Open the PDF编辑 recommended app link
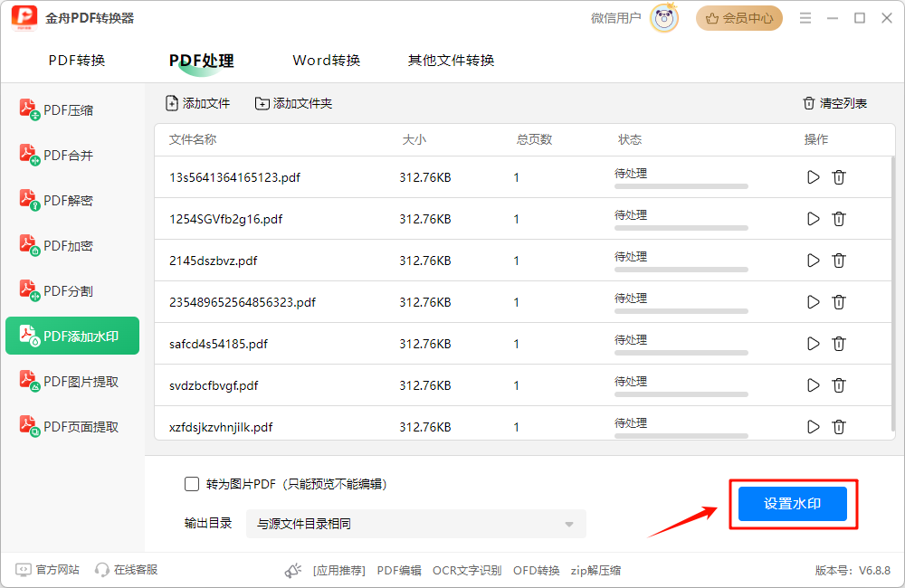This screenshot has height=588, width=905. click(399, 570)
